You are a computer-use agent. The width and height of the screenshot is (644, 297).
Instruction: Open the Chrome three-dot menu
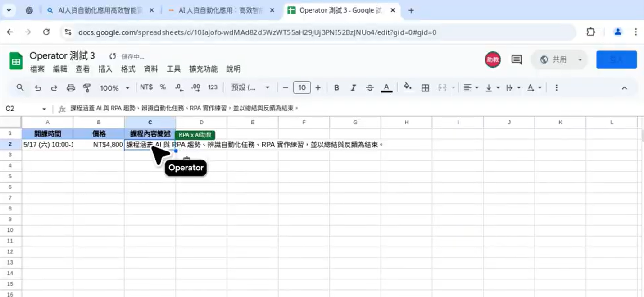[636, 32]
